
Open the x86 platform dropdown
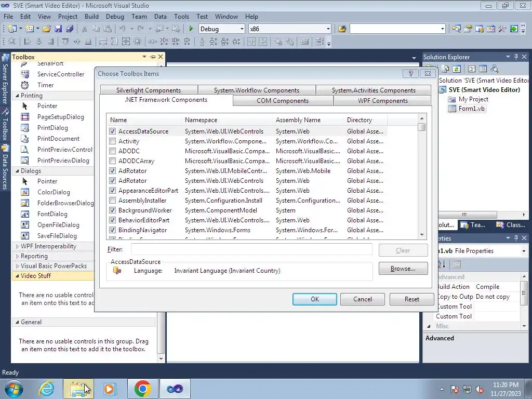click(328, 29)
